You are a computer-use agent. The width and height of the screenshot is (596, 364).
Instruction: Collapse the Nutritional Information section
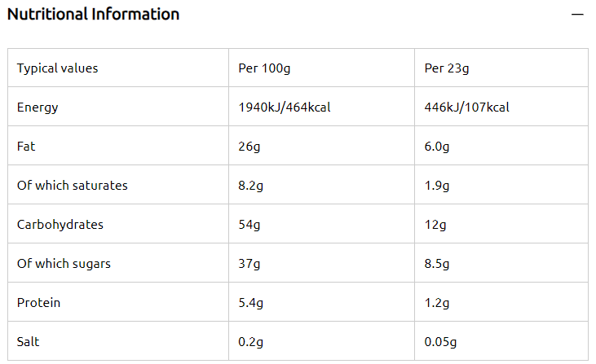(x=577, y=15)
